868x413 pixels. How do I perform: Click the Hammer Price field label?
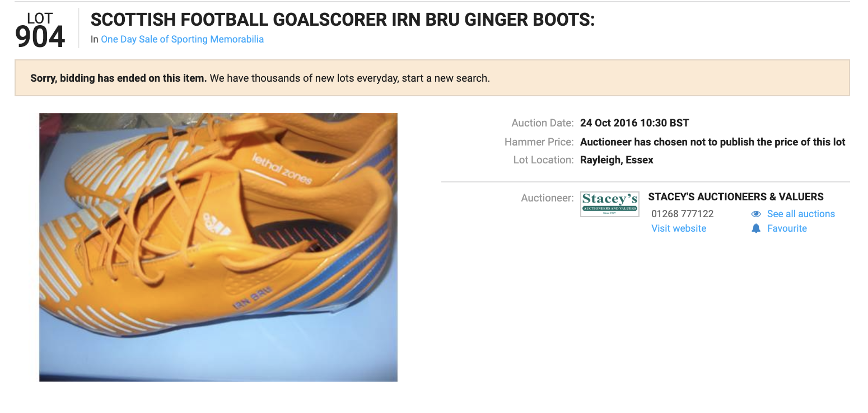point(539,142)
